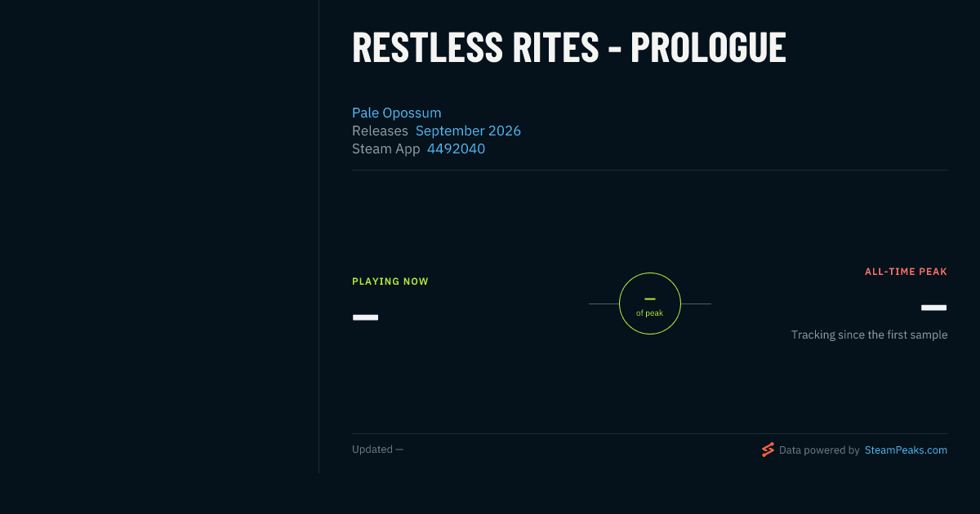The image size is (980, 514).
Task: Visit the SteamPeaks.com link
Action: tap(906, 450)
